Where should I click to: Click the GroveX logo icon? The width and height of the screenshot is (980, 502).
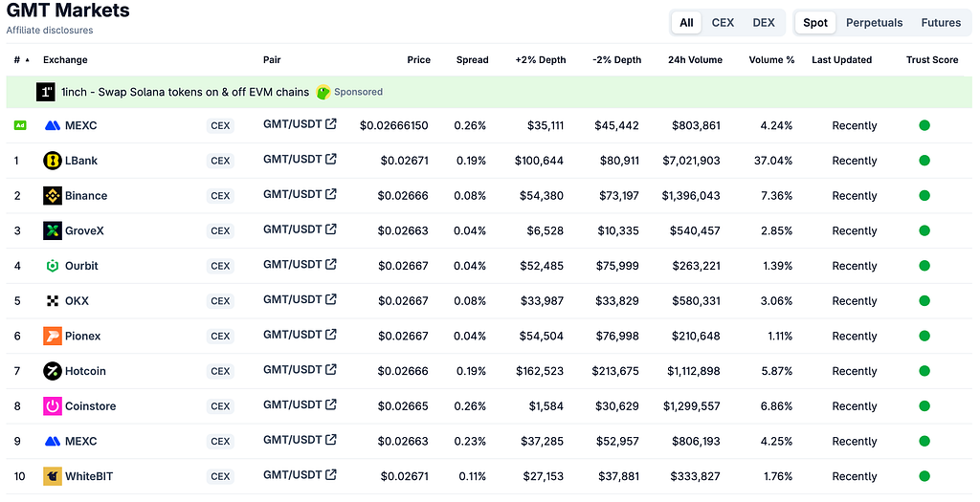(53, 230)
